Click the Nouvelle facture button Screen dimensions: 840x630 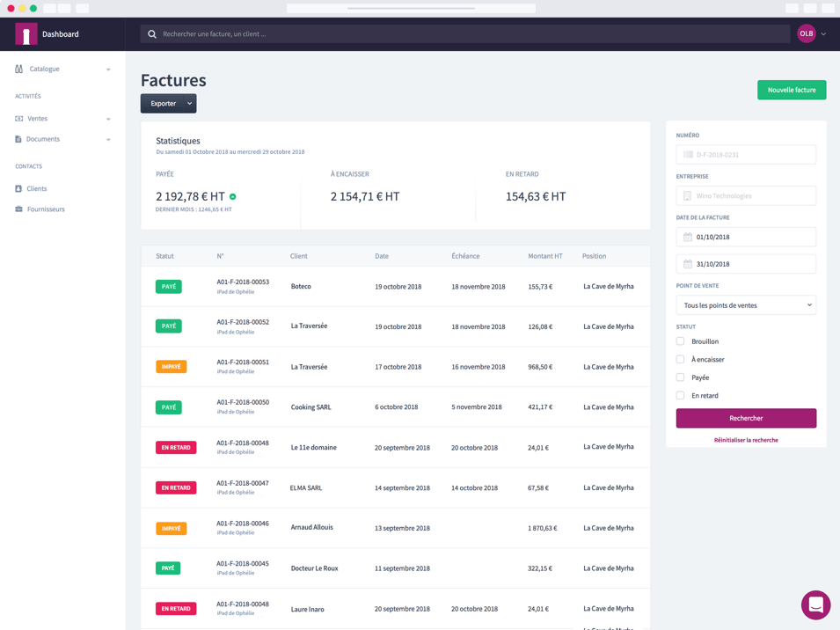(x=791, y=90)
